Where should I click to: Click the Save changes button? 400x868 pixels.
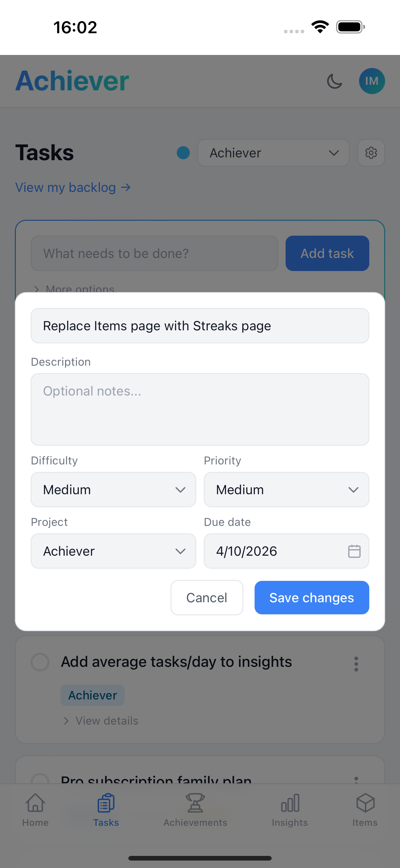[x=311, y=598]
